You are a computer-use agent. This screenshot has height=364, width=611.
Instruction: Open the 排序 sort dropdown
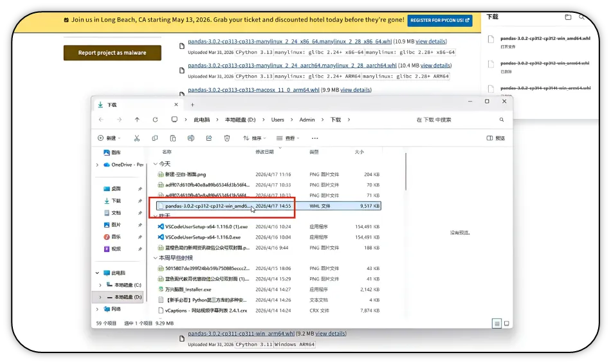[255, 138]
